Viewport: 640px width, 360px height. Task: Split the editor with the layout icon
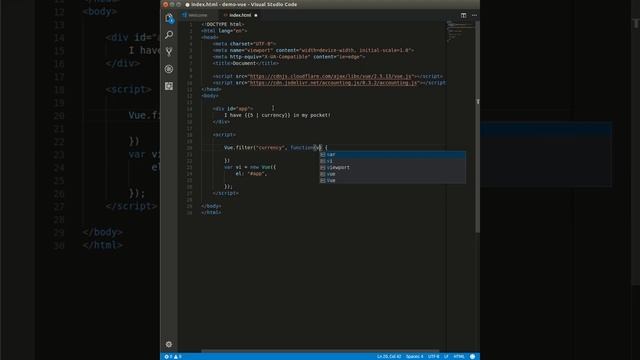tap(463, 15)
